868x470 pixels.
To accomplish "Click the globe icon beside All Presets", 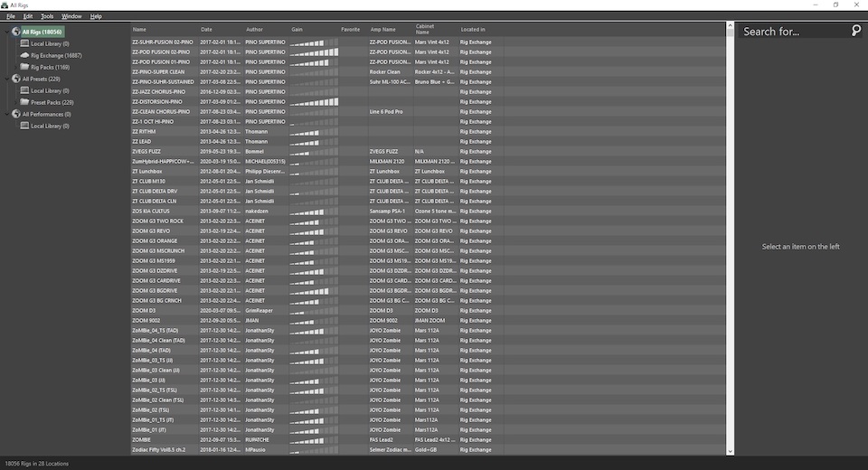I will point(16,79).
